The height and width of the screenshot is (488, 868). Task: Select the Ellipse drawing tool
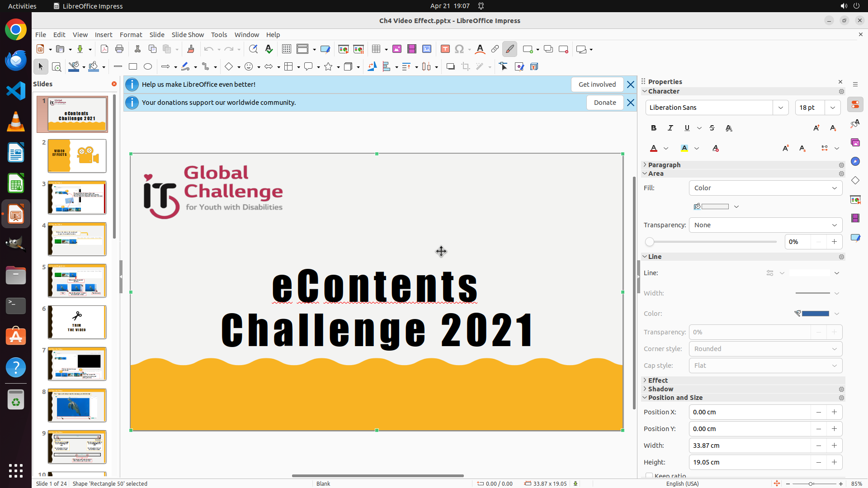pyautogui.click(x=148, y=67)
